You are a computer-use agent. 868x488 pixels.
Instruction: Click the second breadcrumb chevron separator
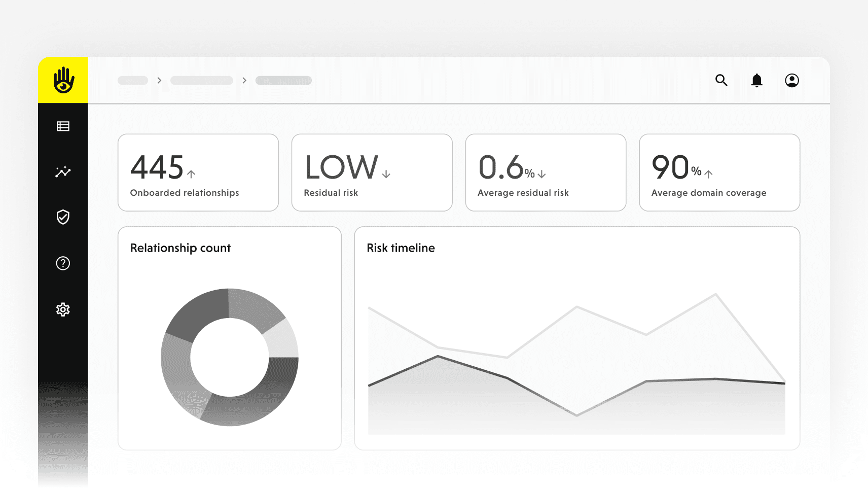pos(244,80)
